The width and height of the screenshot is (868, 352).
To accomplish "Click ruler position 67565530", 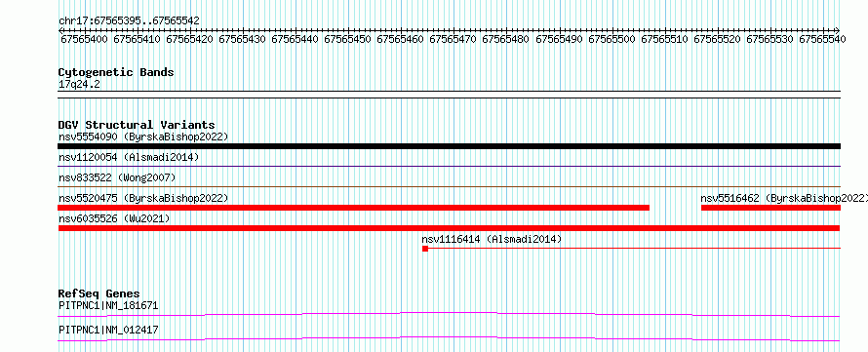I will [770, 39].
